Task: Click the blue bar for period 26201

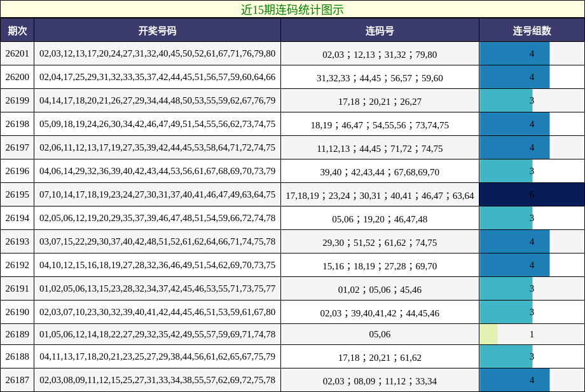Action: tap(514, 53)
